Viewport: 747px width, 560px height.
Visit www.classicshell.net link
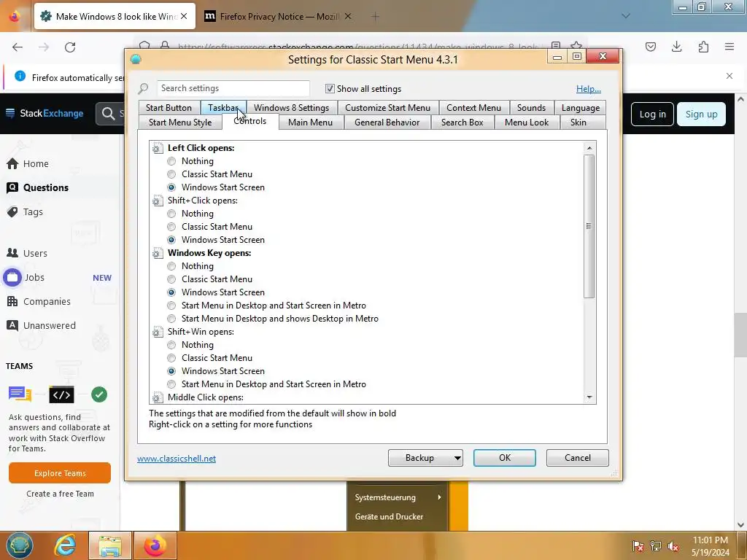(177, 458)
